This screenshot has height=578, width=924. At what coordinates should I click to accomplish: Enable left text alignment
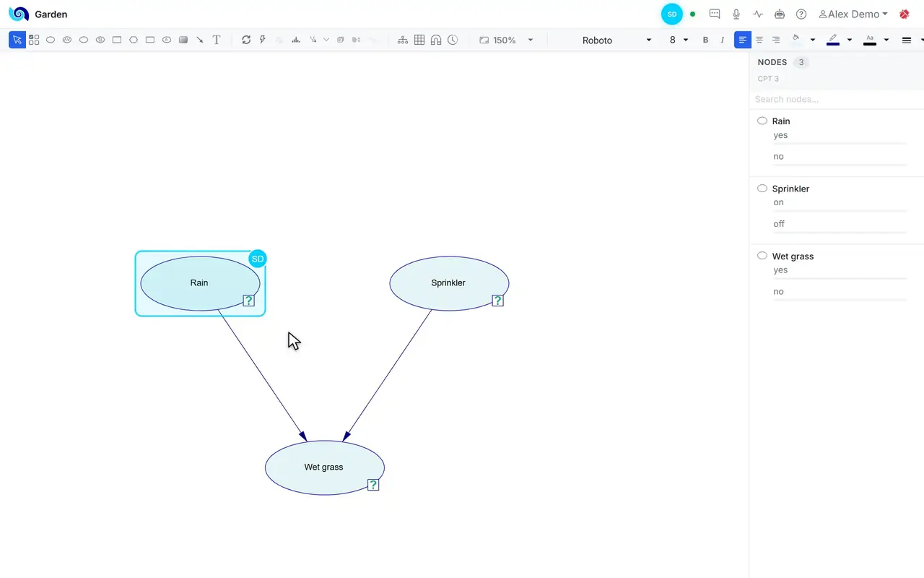742,40
